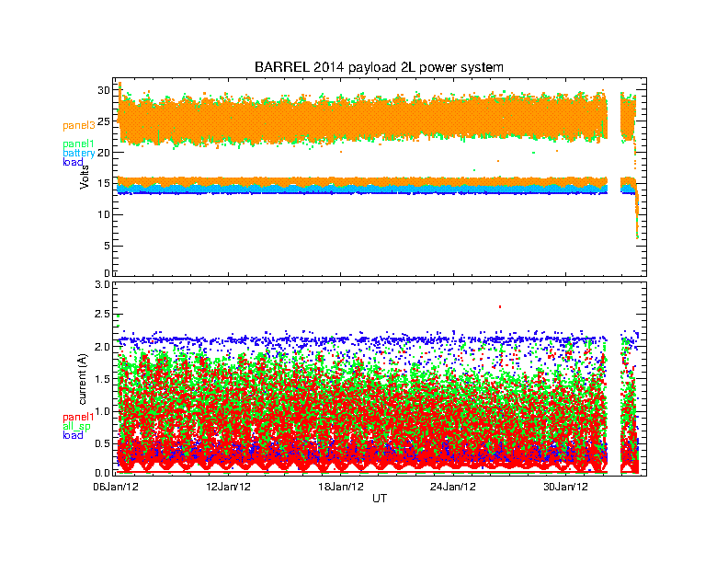Click the 12Jan/12 date tick label
Image resolution: width=728 pixels, height=563 pixels.
click(x=228, y=487)
